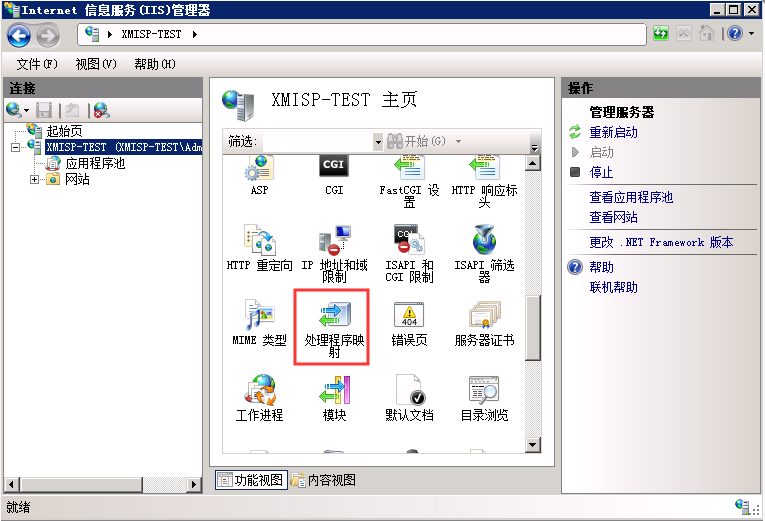
Task: Expand the 网站 tree node
Action: click(35, 180)
